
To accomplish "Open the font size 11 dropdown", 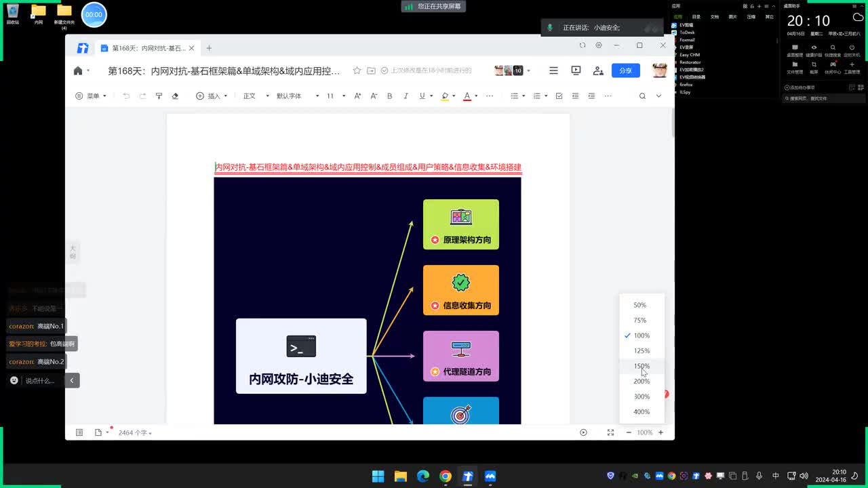I will 336,96.
